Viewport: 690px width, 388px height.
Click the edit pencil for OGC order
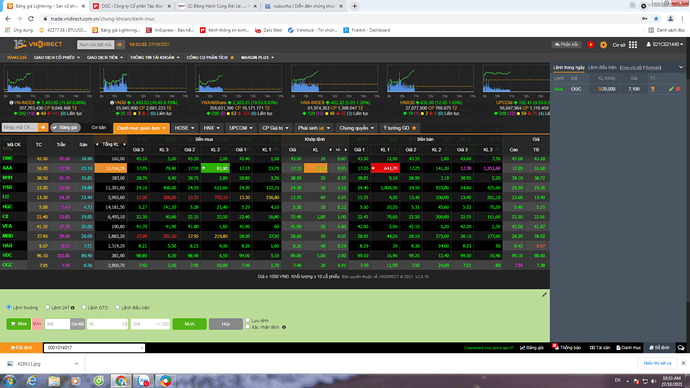[x=671, y=89]
